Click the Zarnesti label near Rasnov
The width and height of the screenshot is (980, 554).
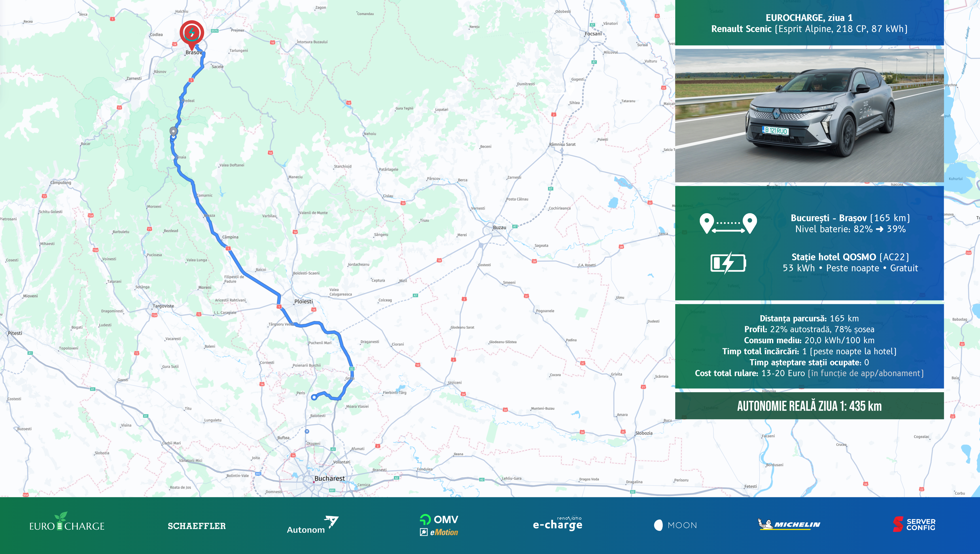tap(134, 79)
